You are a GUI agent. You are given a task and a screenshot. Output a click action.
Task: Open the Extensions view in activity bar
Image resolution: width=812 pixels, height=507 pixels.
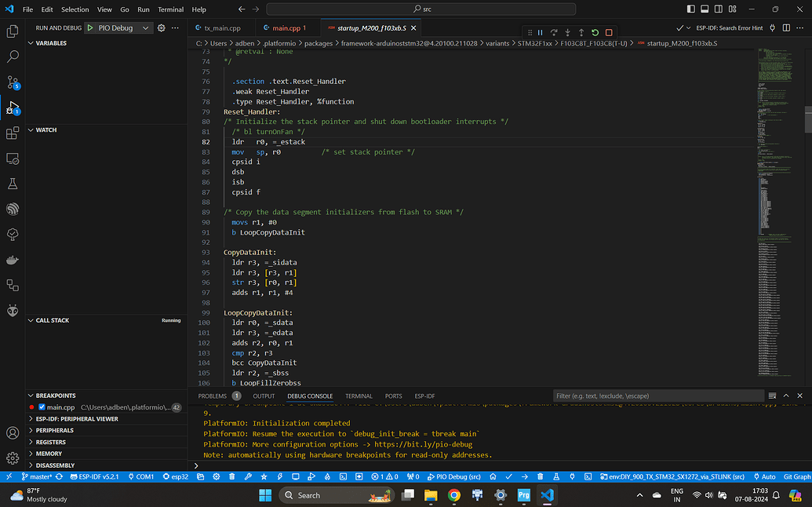(x=13, y=133)
